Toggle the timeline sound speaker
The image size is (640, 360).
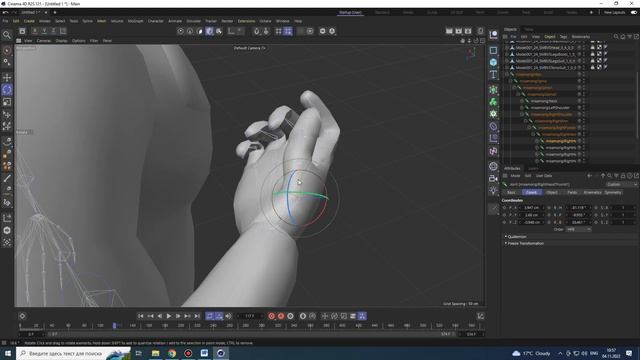click(x=228, y=316)
